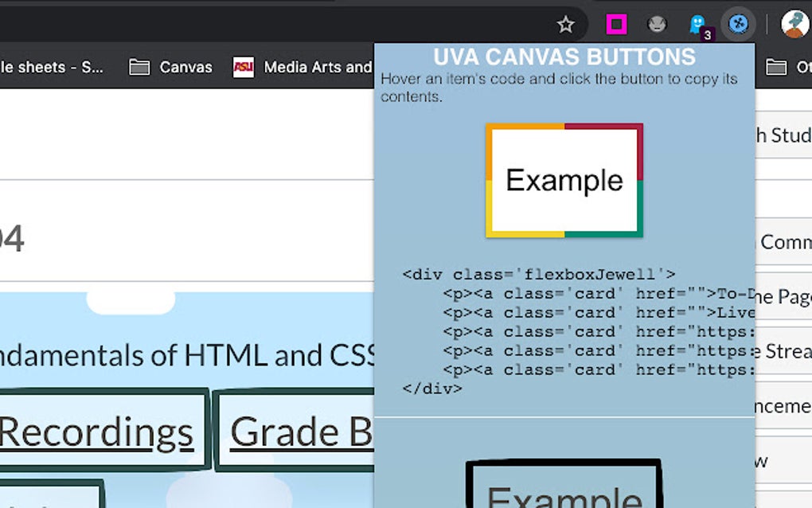The width and height of the screenshot is (812, 508).
Task: Click the Fundamentals of HTML and CSS heading
Action: click(183, 354)
